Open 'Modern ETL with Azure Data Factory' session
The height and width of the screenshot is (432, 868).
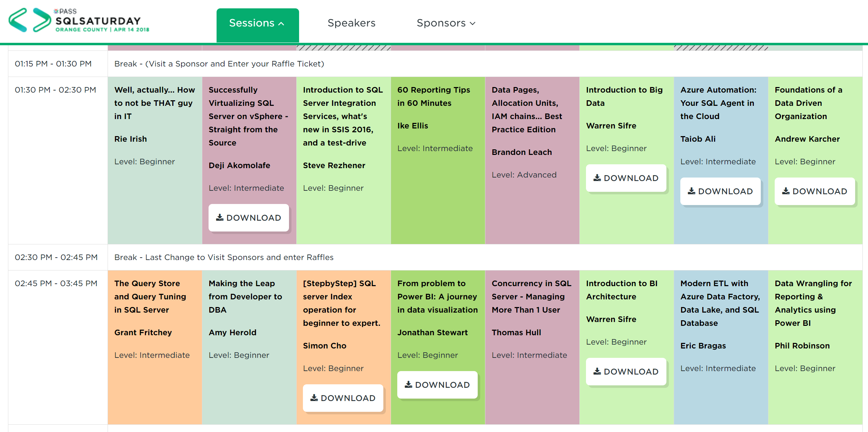pos(720,303)
